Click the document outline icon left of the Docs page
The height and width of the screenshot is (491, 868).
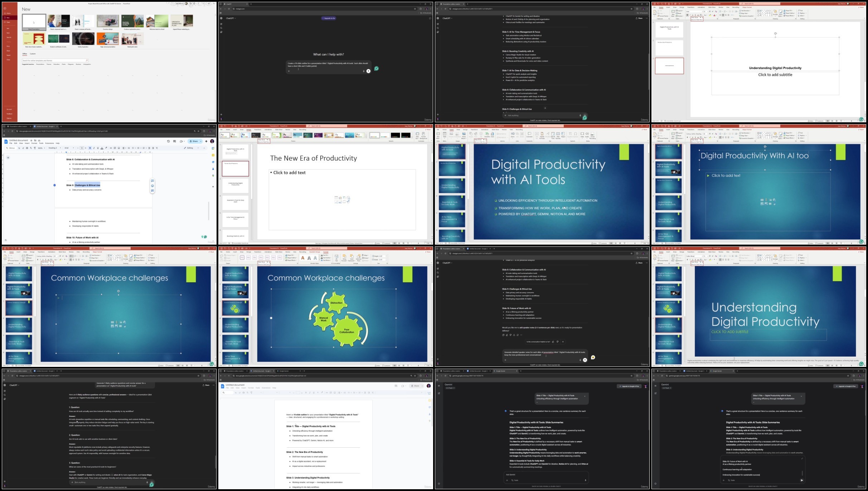pos(8,157)
